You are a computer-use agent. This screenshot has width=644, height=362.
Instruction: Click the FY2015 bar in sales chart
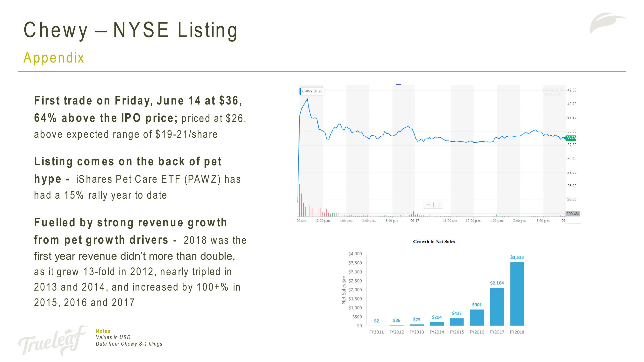pos(457,322)
